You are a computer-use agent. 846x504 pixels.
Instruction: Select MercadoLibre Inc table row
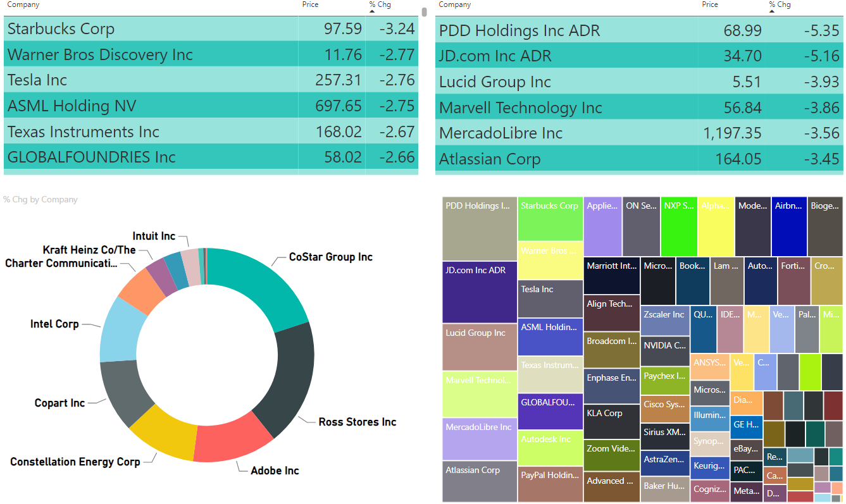click(x=639, y=133)
